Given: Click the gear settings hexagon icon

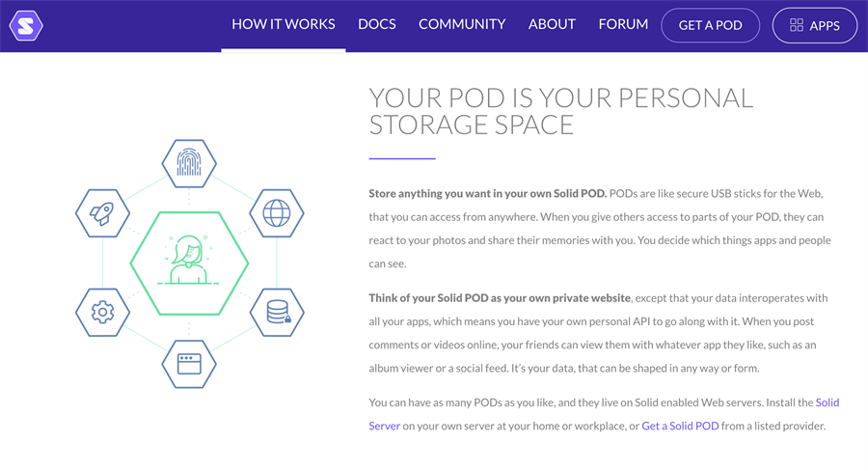Looking at the screenshot, I should pos(102,313).
